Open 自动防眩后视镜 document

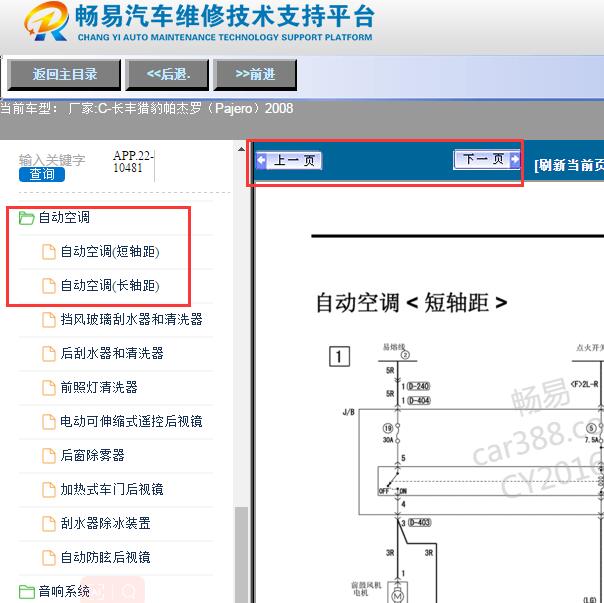click(106, 557)
